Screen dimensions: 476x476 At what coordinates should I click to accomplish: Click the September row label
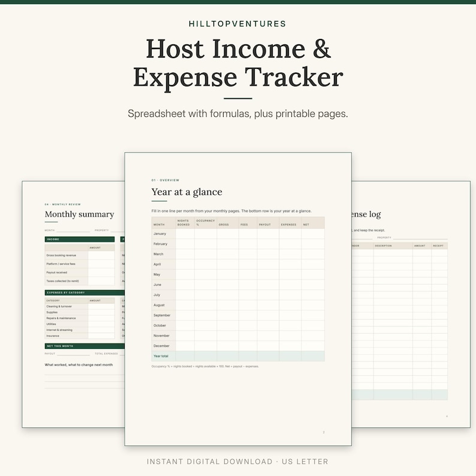point(162,315)
